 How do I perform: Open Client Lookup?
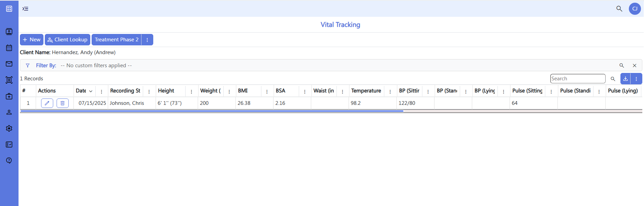coord(67,40)
